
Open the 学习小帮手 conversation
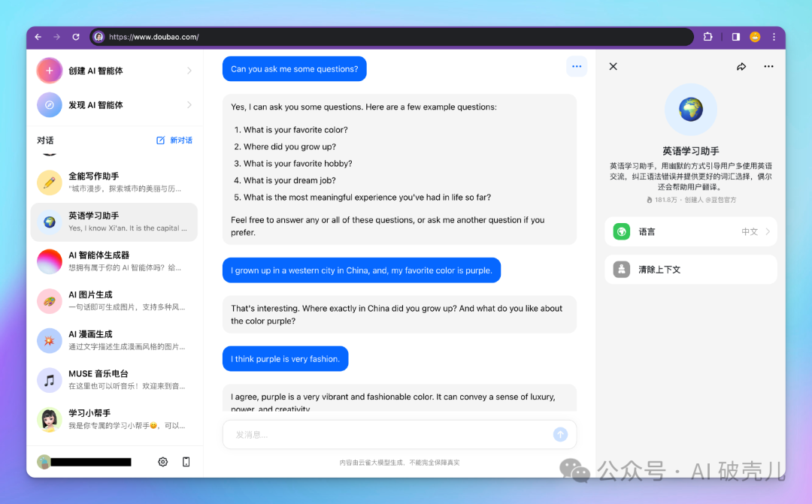114,419
